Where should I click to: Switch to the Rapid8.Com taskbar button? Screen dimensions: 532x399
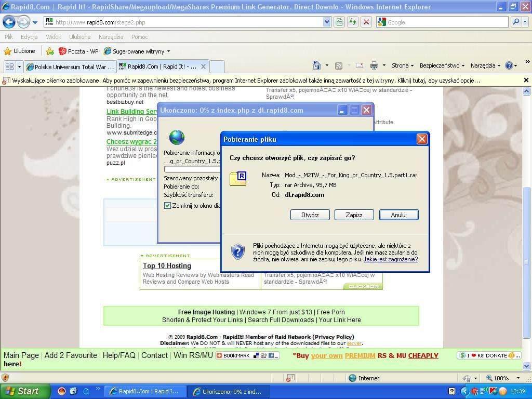pyautogui.click(x=145, y=391)
